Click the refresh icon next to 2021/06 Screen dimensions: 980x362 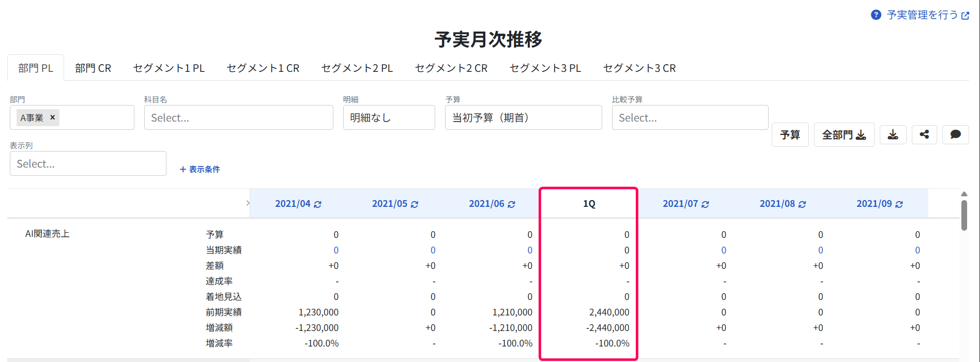pyautogui.click(x=511, y=204)
